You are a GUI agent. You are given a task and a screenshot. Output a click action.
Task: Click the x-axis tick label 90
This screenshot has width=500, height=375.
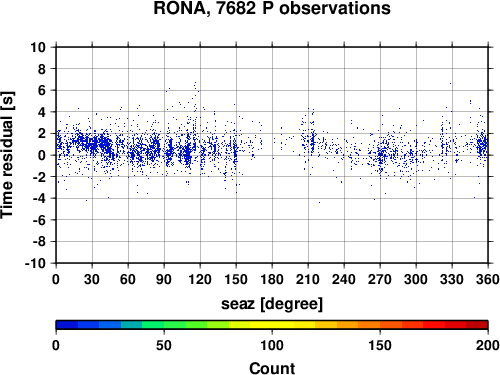(x=164, y=279)
